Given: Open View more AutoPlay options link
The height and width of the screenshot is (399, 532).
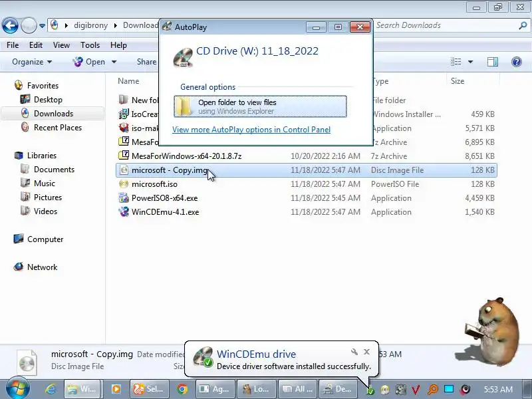Looking at the screenshot, I should tap(251, 130).
